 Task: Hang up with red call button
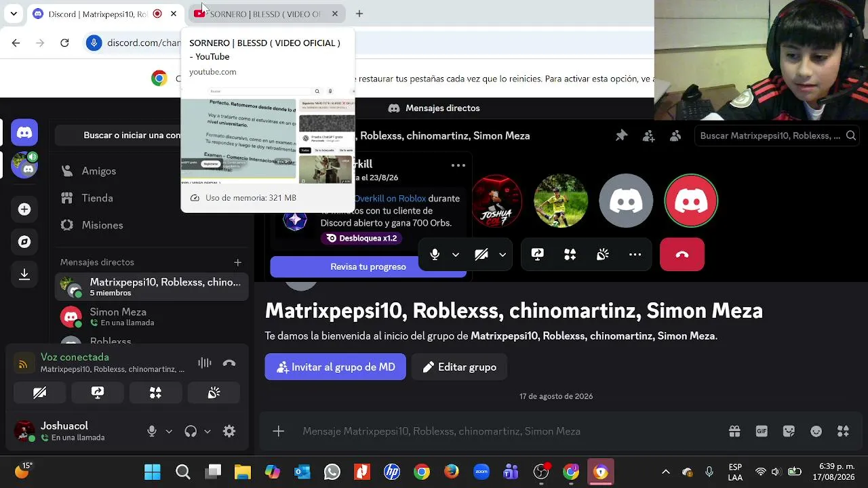tap(682, 254)
